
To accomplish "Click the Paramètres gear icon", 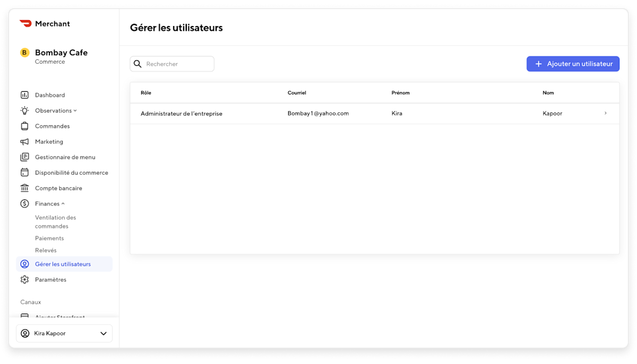I will click(x=24, y=280).
